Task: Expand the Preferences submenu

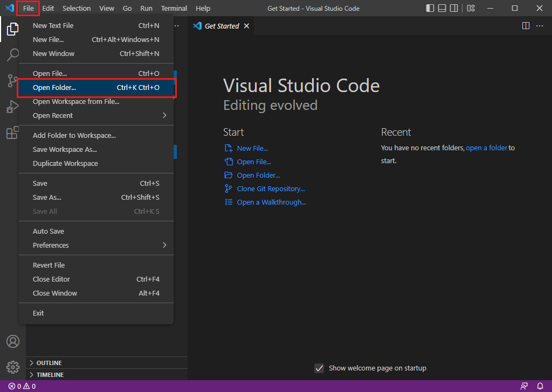Action: (96, 245)
